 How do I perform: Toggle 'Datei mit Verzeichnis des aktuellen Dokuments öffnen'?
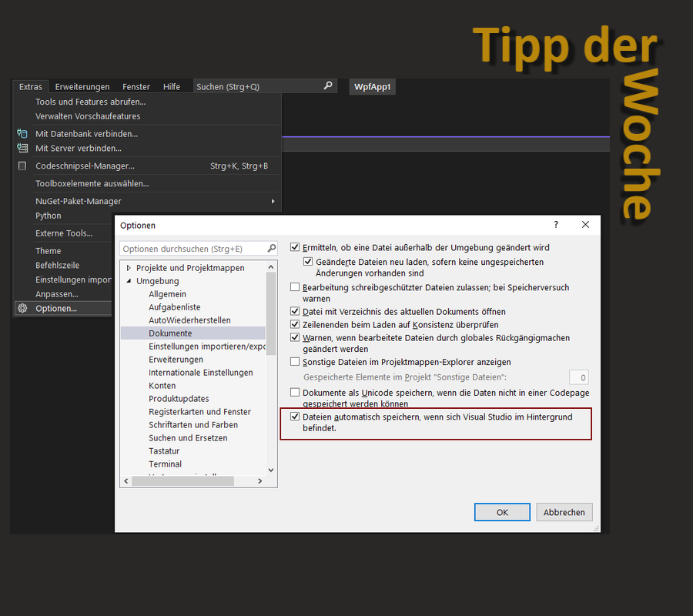pyautogui.click(x=295, y=311)
